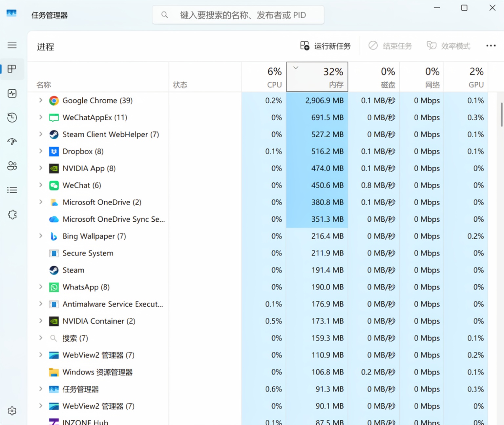Focus the search box for name or PID

[238, 15]
